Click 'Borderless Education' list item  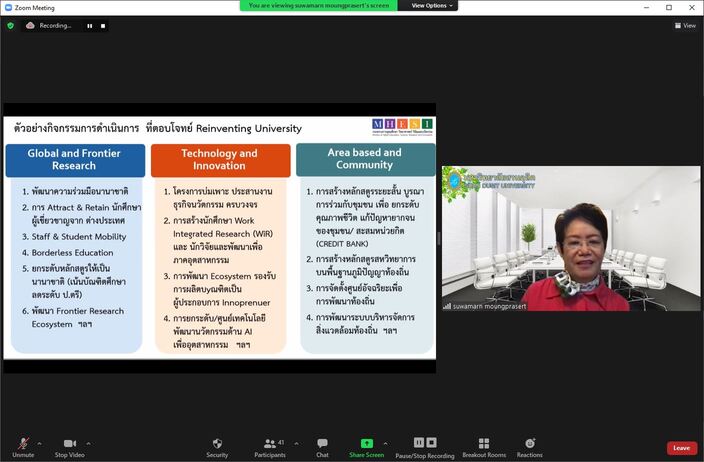click(72, 253)
